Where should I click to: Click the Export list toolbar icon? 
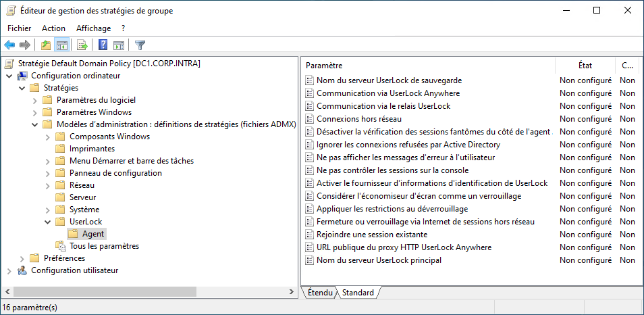(82, 45)
